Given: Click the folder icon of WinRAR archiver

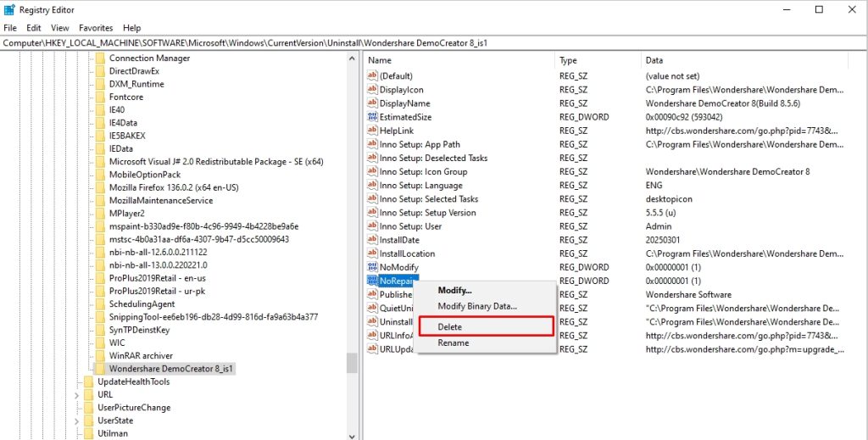Looking at the screenshot, I should click(x=100, y=355).
